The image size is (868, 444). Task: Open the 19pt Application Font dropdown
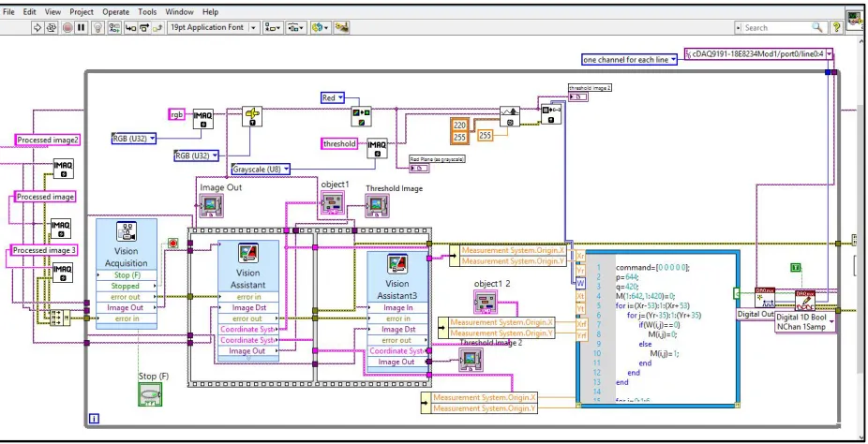coord(213,27)
